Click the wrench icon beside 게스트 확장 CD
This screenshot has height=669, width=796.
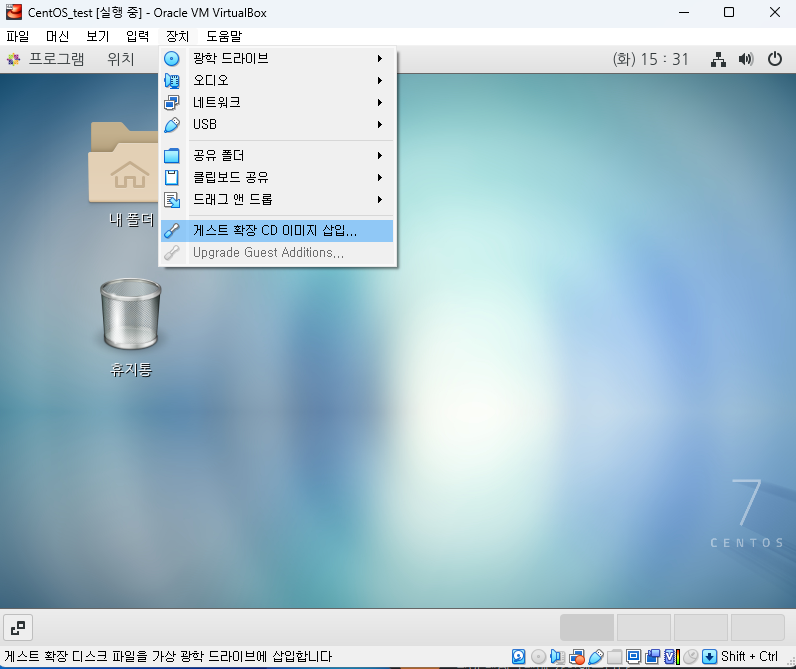click(x=172, y=230)
